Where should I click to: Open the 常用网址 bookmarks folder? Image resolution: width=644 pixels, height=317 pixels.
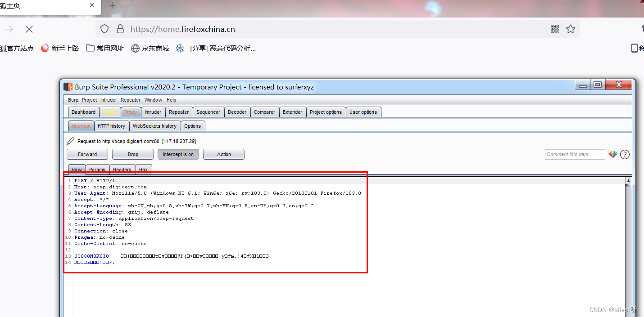[x=105, y=48]
